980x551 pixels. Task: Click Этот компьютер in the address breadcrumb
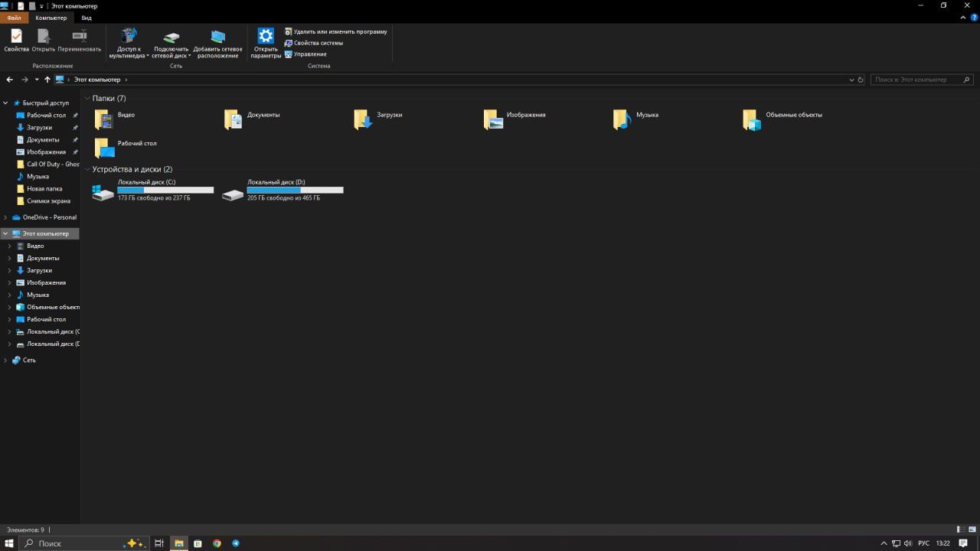tap(97, 80)
